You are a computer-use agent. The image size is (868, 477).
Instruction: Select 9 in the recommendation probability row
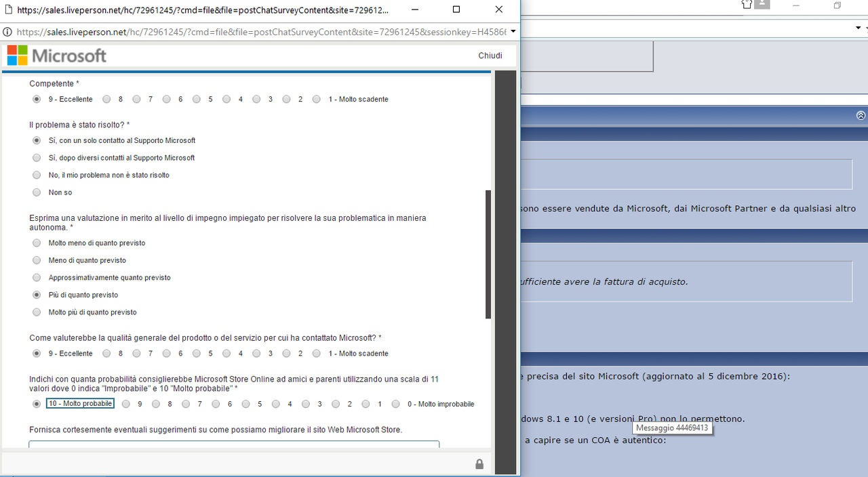click(126, 404)
